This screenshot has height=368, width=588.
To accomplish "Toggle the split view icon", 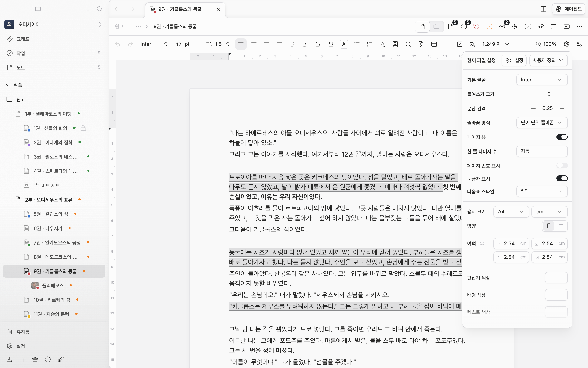I will pos(543,9).
